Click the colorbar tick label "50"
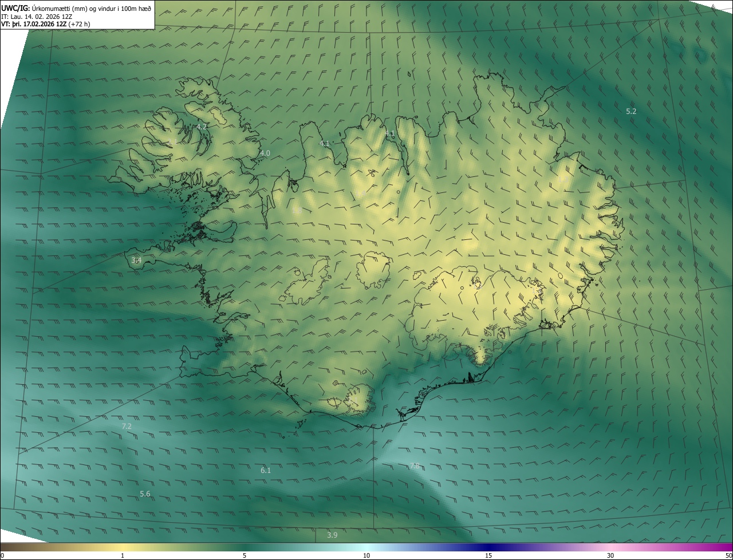This screenshot has width=733, height=560. point(728,555)
